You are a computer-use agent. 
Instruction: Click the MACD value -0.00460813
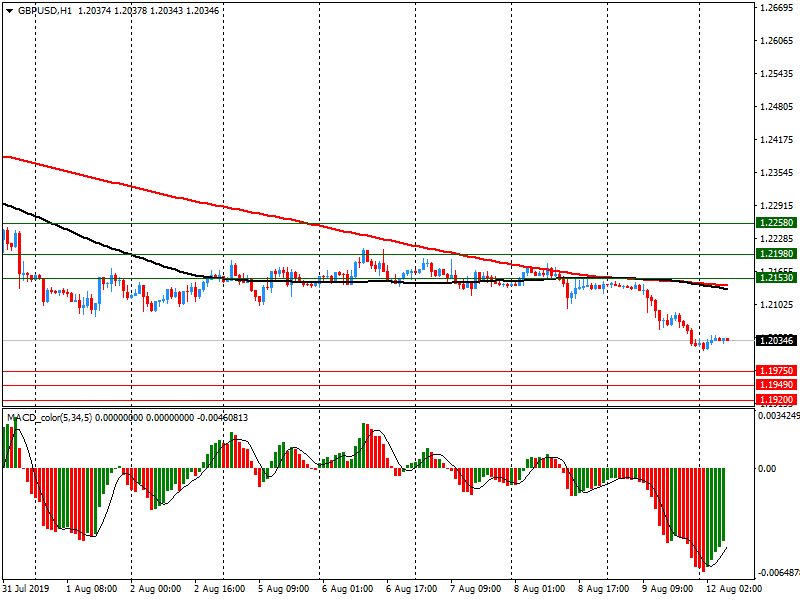[222, 418]
